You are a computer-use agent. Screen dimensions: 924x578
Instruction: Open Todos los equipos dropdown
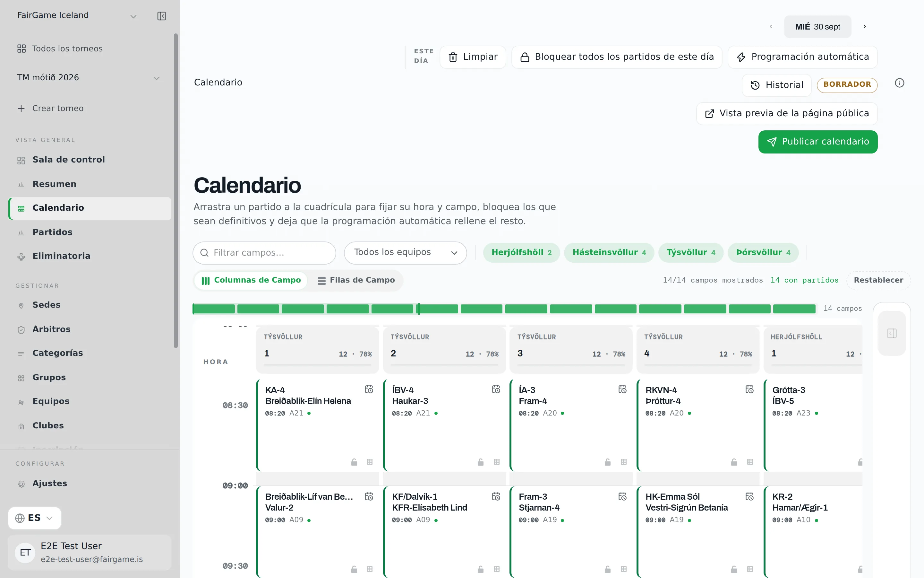[405, 253]
